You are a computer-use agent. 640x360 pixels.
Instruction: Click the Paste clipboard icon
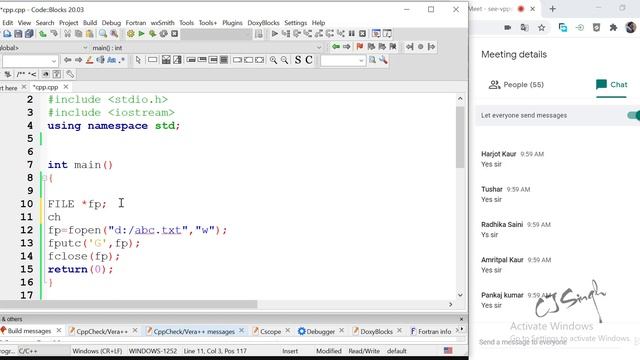(89, 34)
